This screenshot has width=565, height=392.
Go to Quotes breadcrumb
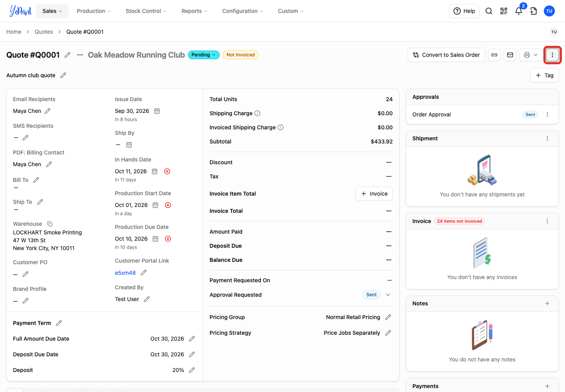click(x=44, y=32)
